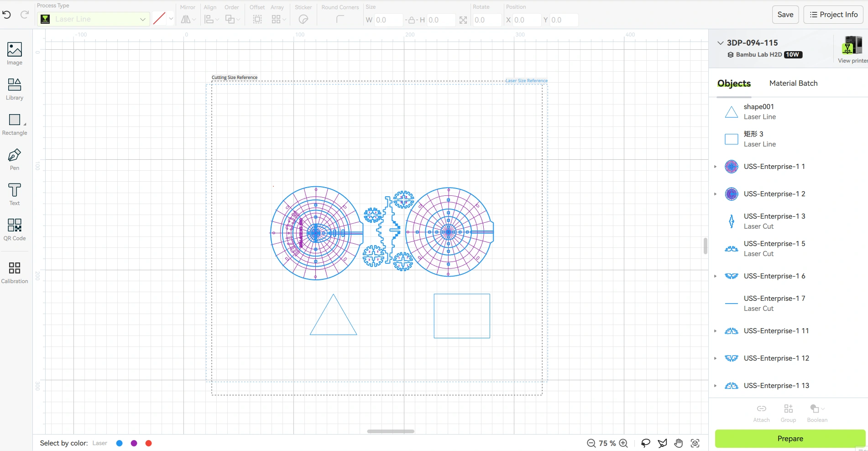The image size is (868, 451).
Task: Open Project Info
Action: pyautogui.click(x=834, y=15)
